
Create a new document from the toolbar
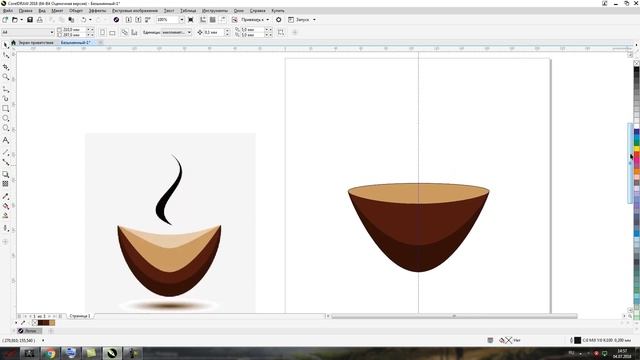(x=5, y=20)
